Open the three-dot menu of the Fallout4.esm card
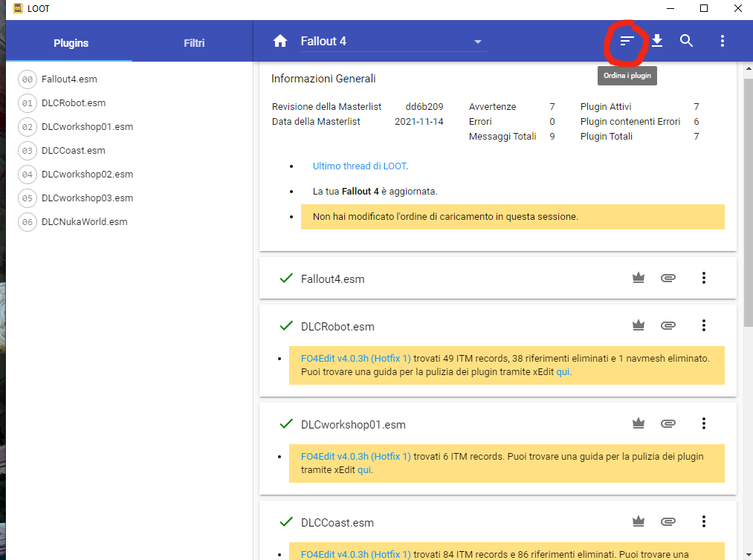 (x=703, y=278)
